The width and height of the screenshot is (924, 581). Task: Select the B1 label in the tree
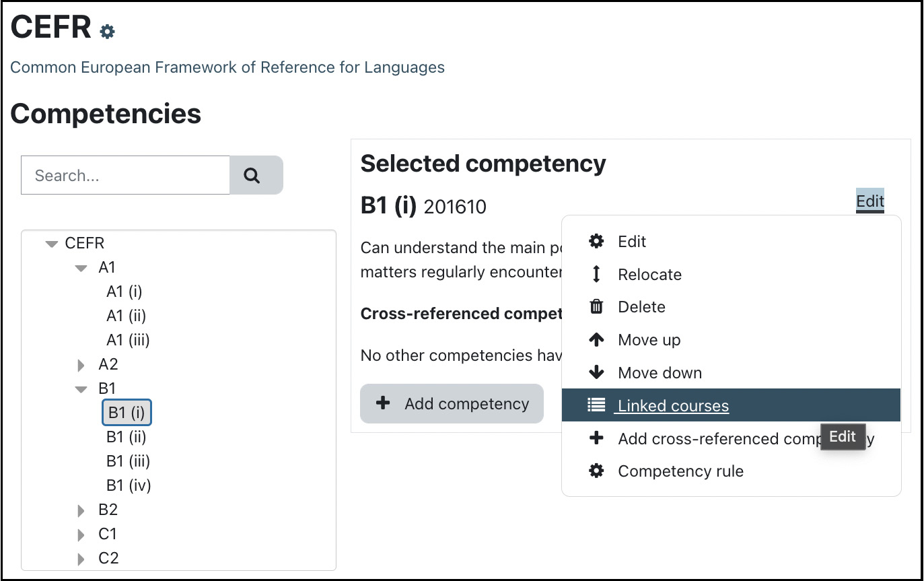[x=107, y=388]
